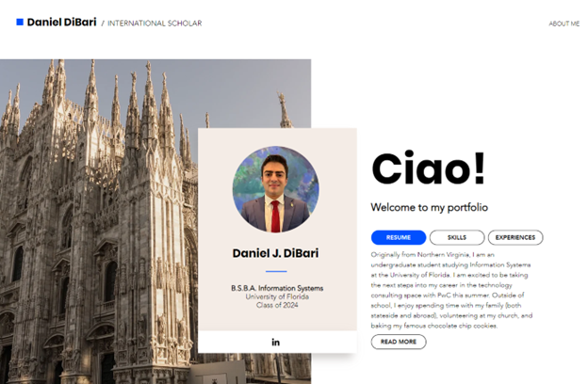Image resolution: width=588 pixels, height=384 pixels.
Task: Click the INTERNATIONAL SCHOLAR tagline
Action: [155, 24]
